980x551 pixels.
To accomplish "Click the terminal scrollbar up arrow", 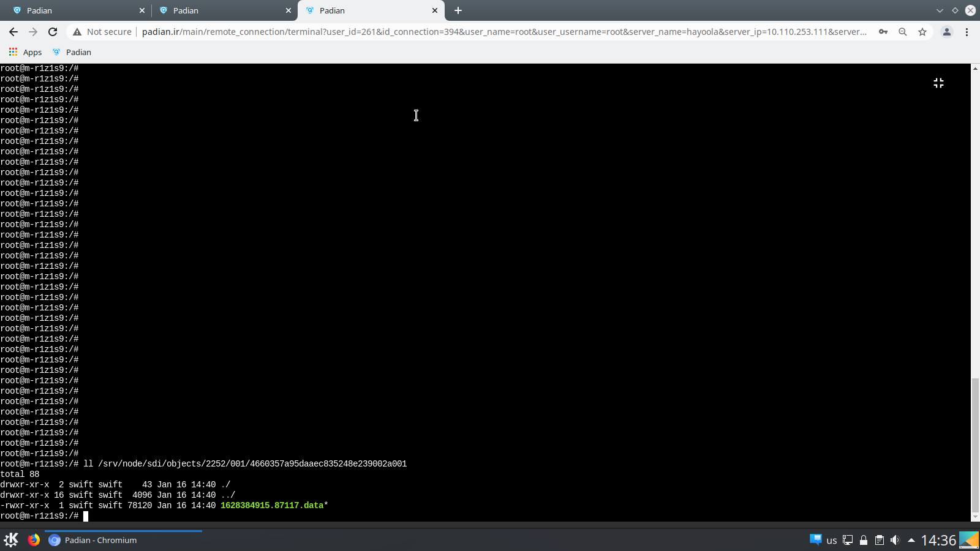I will click(975, 68).
